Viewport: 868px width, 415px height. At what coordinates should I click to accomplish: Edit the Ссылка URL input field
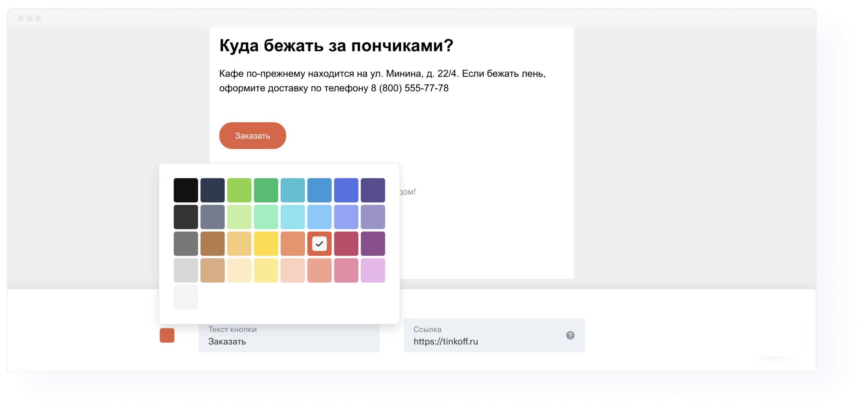[x=494, y=335]
